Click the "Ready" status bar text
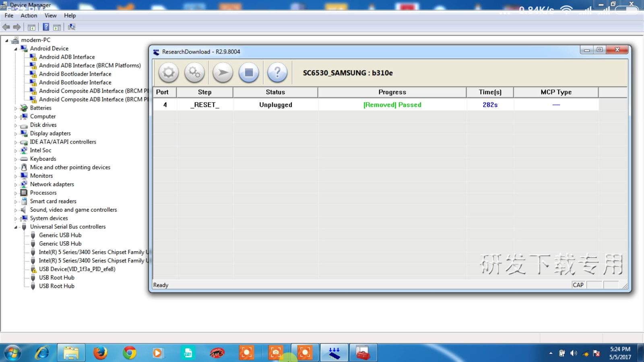This screenshot has height=362, width=644. (x=161, y=285)
